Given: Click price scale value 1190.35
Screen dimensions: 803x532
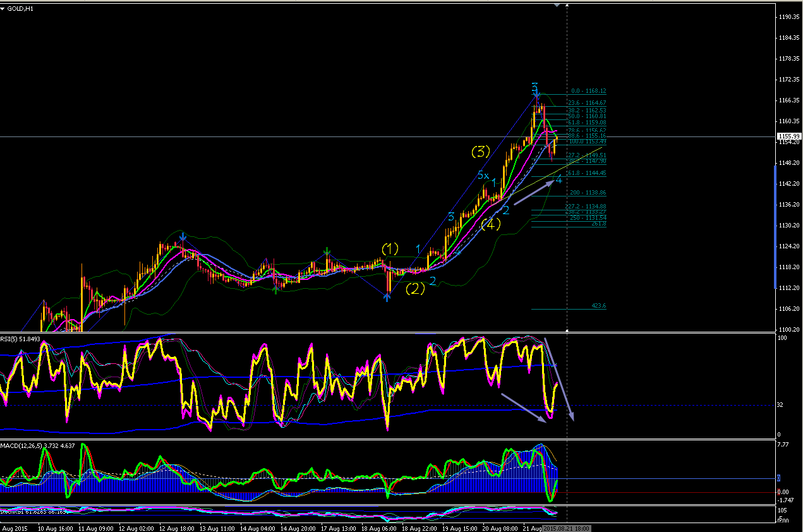Looking at the screenshot, I should click(789, 17).
